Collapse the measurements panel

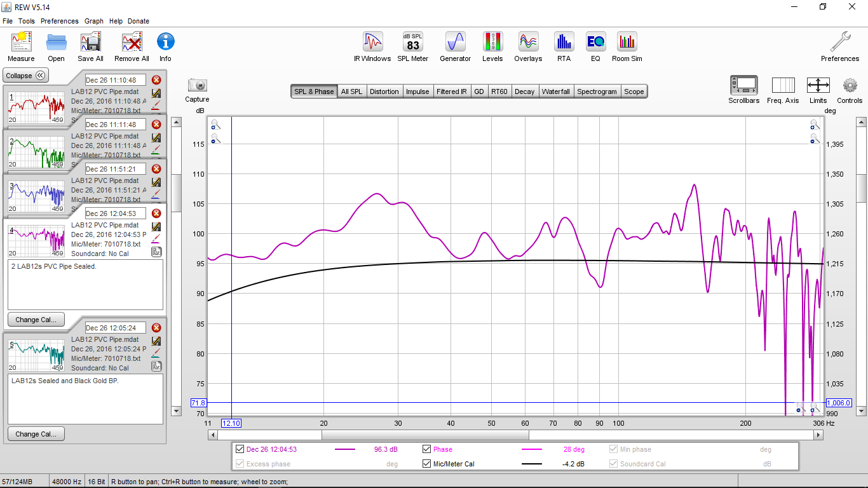[x=25, y=75]
